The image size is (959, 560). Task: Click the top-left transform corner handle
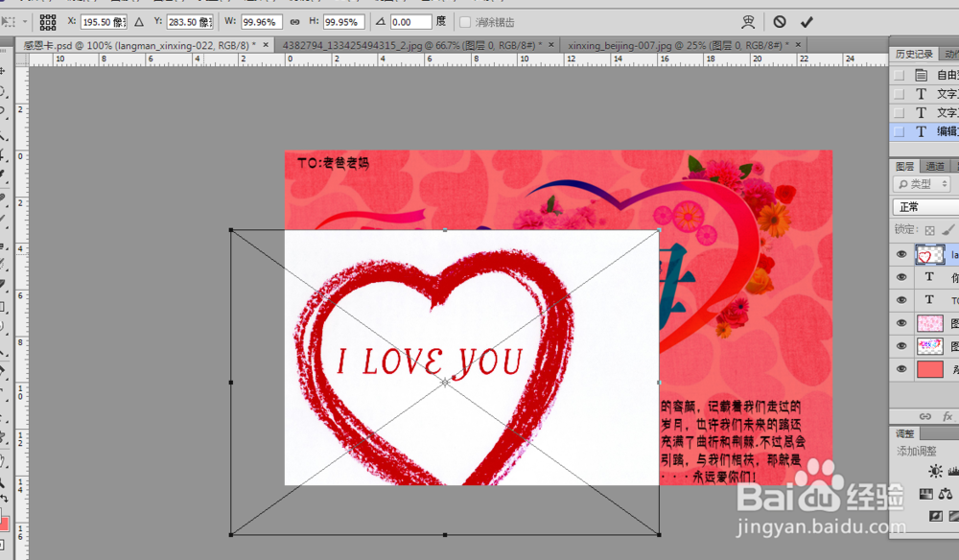[x=230, y=230]
